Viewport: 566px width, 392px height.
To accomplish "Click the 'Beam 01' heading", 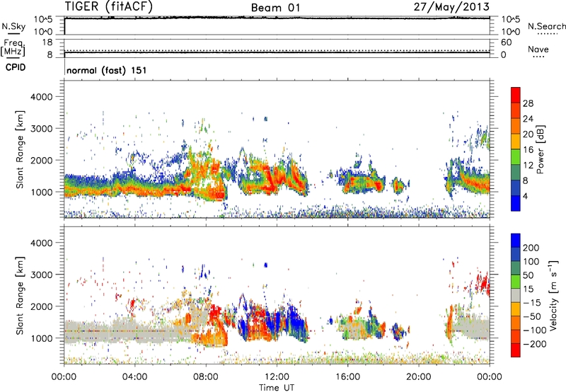I will click(275, 8).
